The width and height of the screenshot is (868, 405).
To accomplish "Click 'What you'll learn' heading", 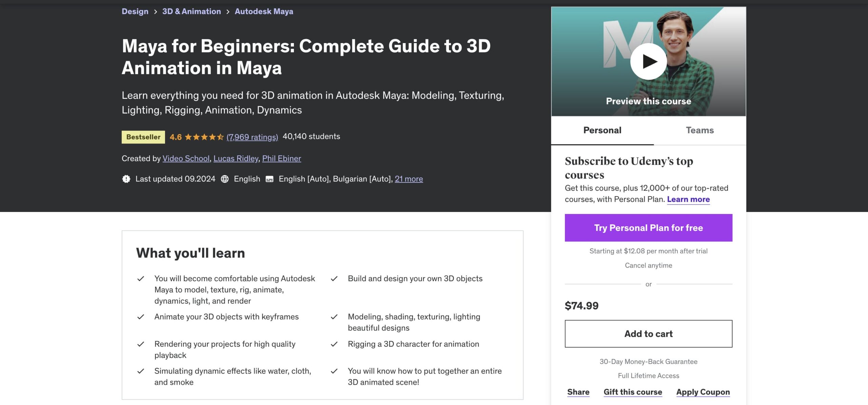I will click(191, 253).
